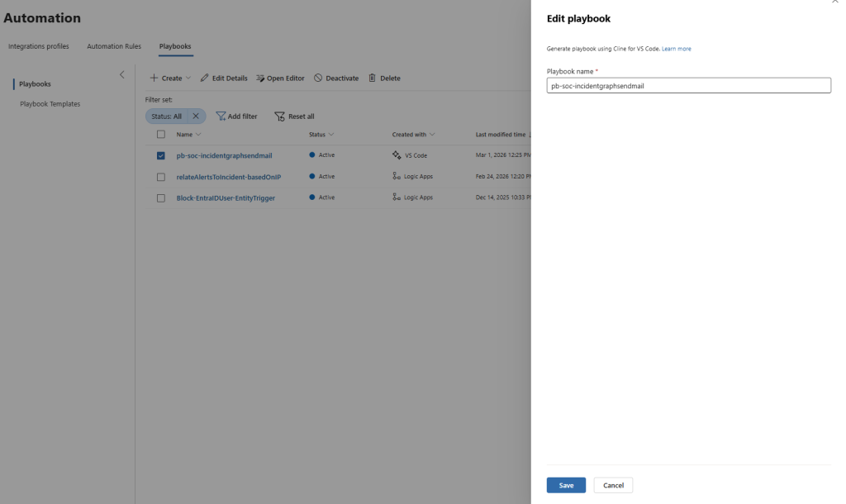
Task: Click the Open Editor icon
Action: [260, 78]
